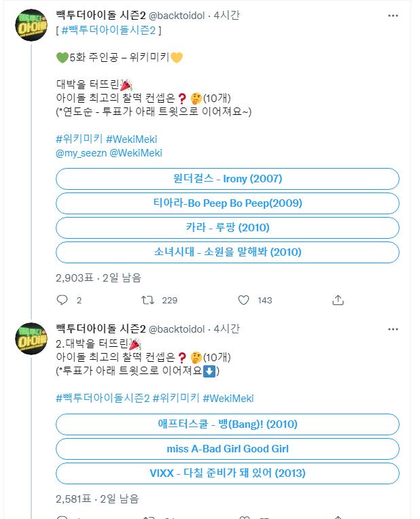Vote for VIXX - 다칠 준비가 돼 있어 (2013)
This screenshot has width=420, height=519.
pos(228,473)
